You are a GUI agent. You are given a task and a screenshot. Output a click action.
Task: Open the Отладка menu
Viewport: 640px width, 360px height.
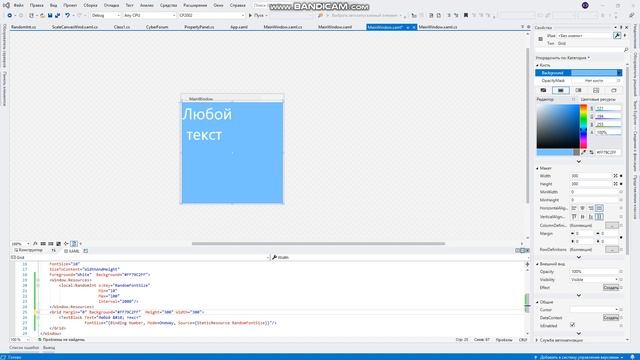click(111, 5)
